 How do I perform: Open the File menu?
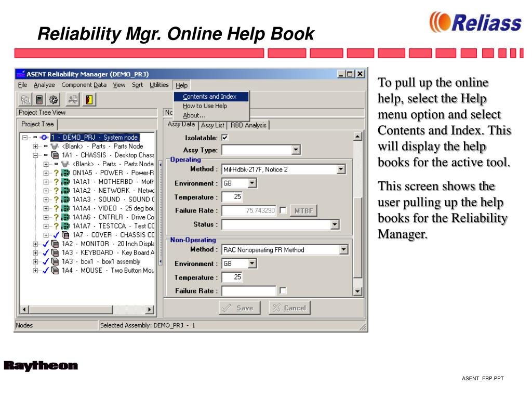[x=22, y=85]
